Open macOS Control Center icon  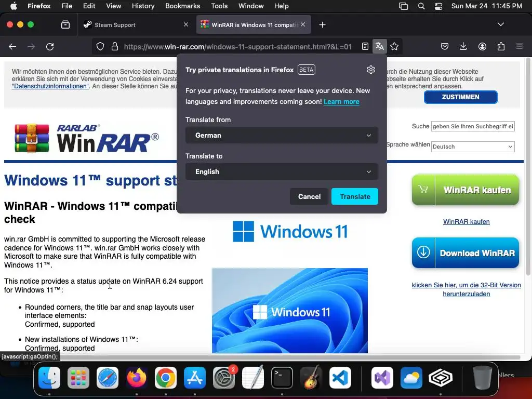(x=438, y=6)
